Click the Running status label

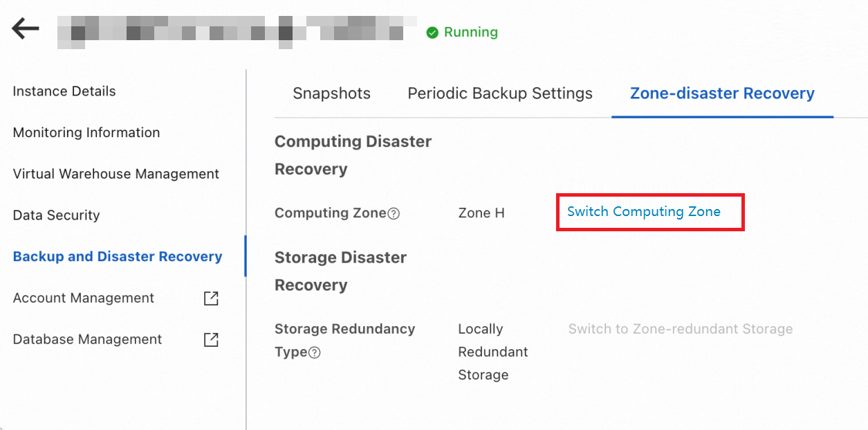[470, 33]
